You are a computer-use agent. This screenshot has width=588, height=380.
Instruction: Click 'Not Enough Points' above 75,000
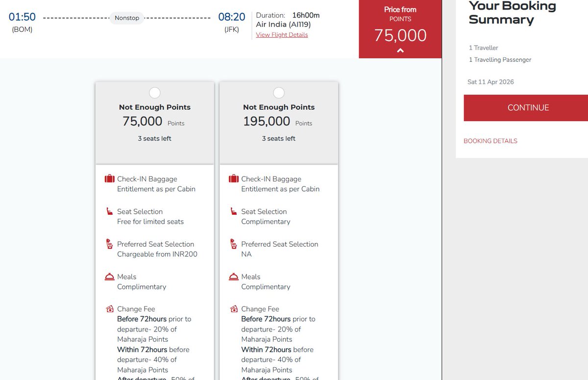(154, 107)
